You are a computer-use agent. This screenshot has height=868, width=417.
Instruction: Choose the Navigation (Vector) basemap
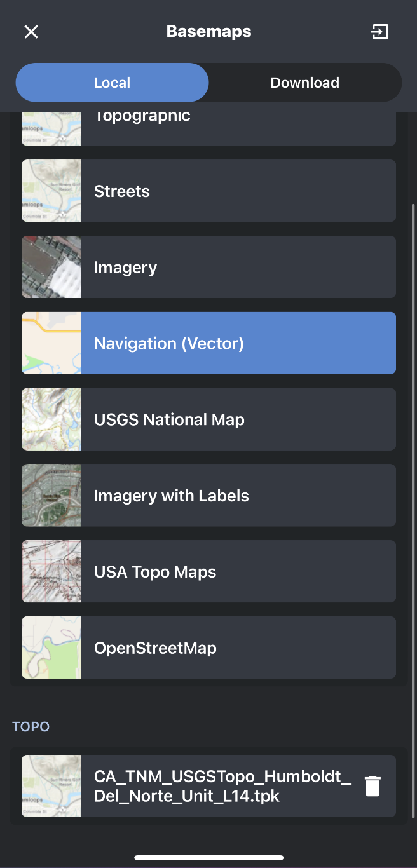point(238,344)
